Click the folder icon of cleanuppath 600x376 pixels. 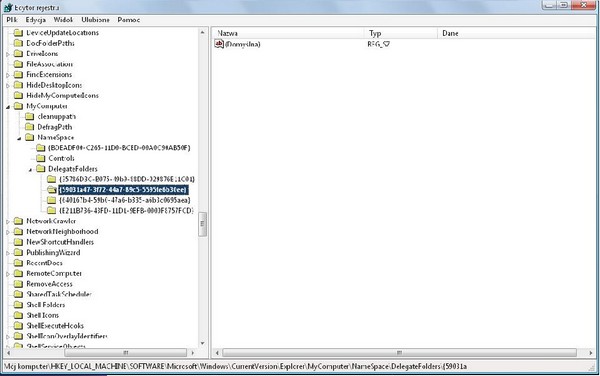point(29,116)
